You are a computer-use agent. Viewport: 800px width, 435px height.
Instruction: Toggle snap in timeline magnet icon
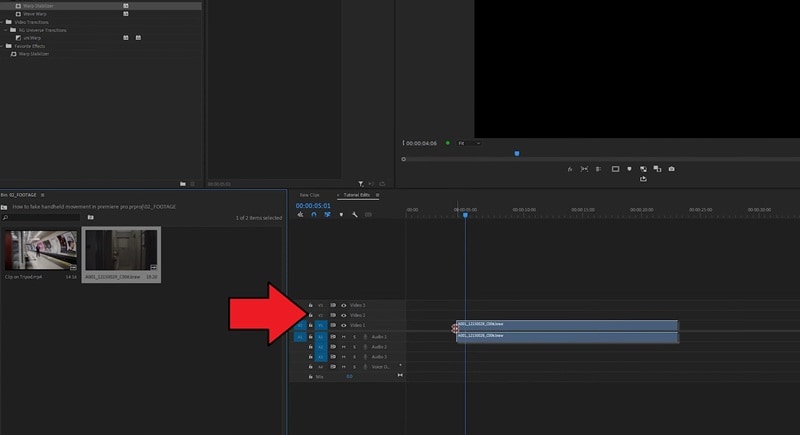coord(314,215)
